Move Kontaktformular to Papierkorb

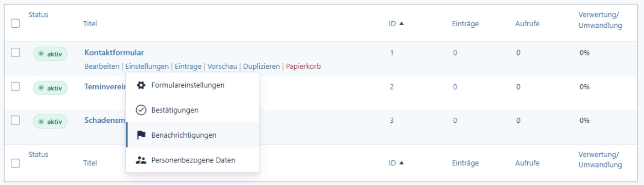tap(303, 66)
